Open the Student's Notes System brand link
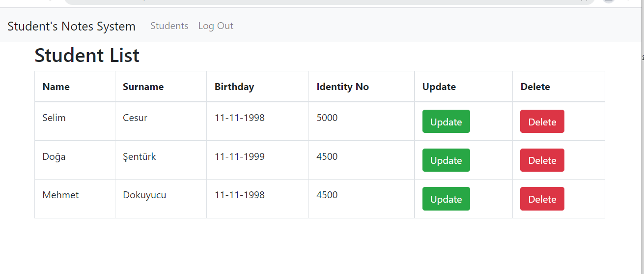This screenshot has height=274, width=644. point(71,26)
